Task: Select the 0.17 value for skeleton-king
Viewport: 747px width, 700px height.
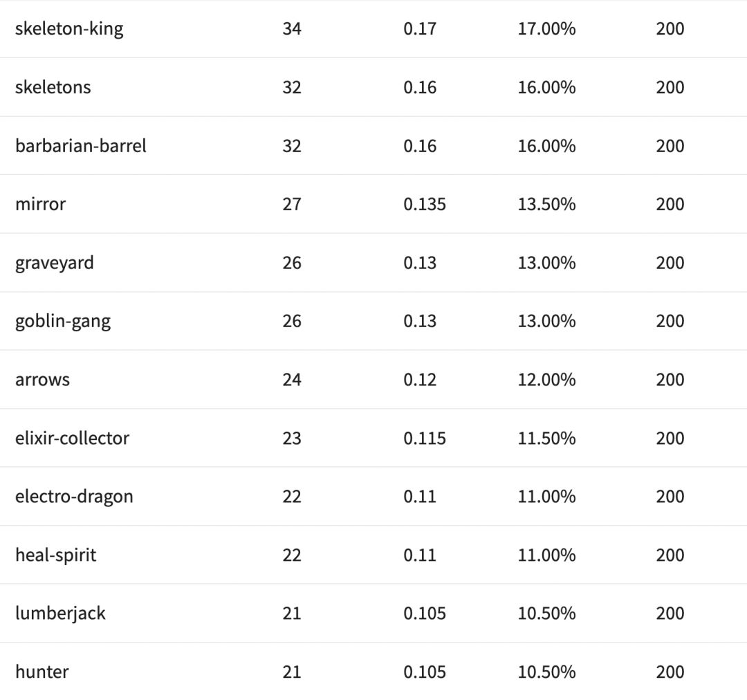Action: click(x=420, y=29)
